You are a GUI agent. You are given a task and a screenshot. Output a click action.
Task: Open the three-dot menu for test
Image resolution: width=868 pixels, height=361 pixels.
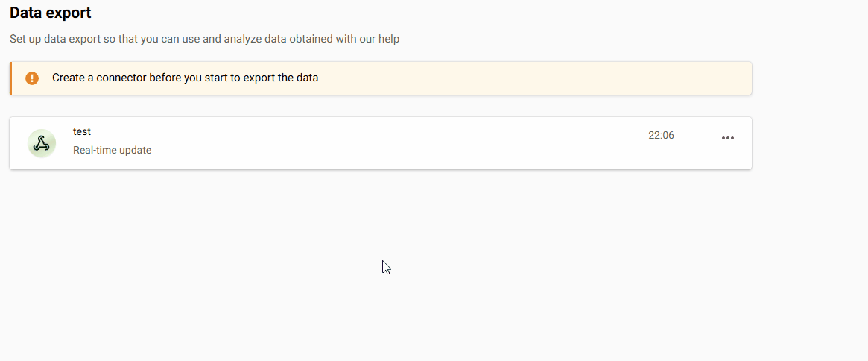(728, 138)
